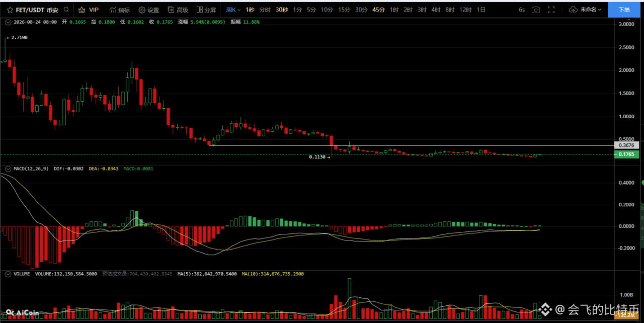Collapse the VOLUME indicator panel arrow

point(7,274)
